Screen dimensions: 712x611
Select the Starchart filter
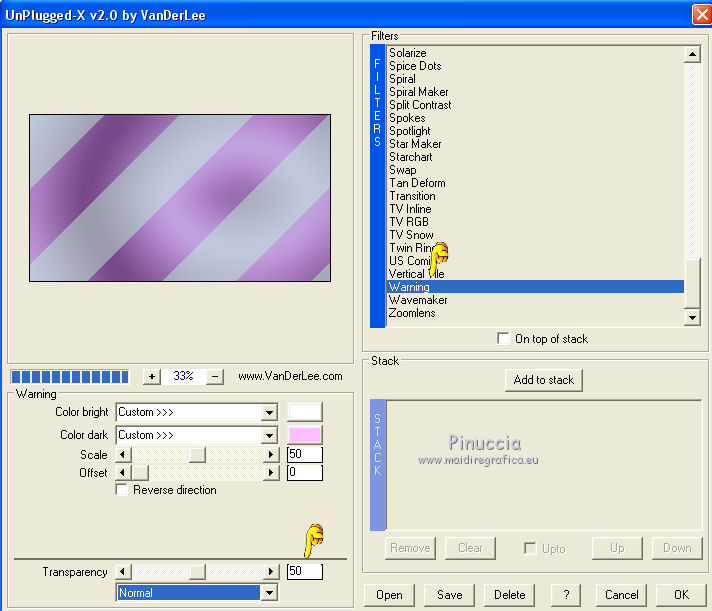(410, 157)
